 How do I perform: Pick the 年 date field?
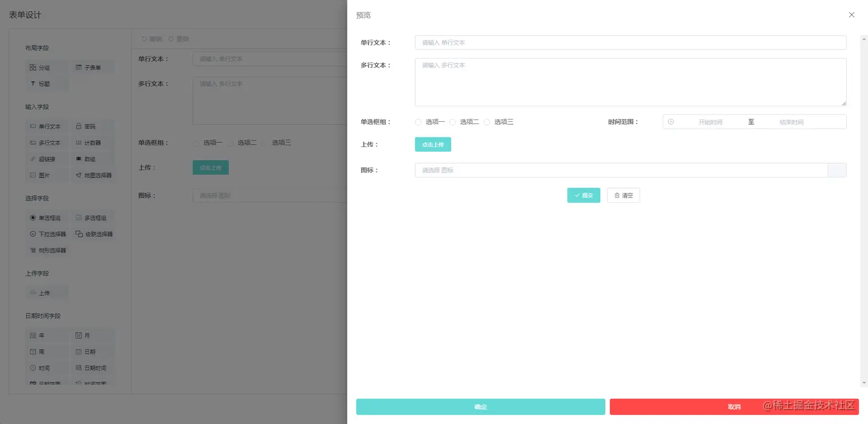46,335
